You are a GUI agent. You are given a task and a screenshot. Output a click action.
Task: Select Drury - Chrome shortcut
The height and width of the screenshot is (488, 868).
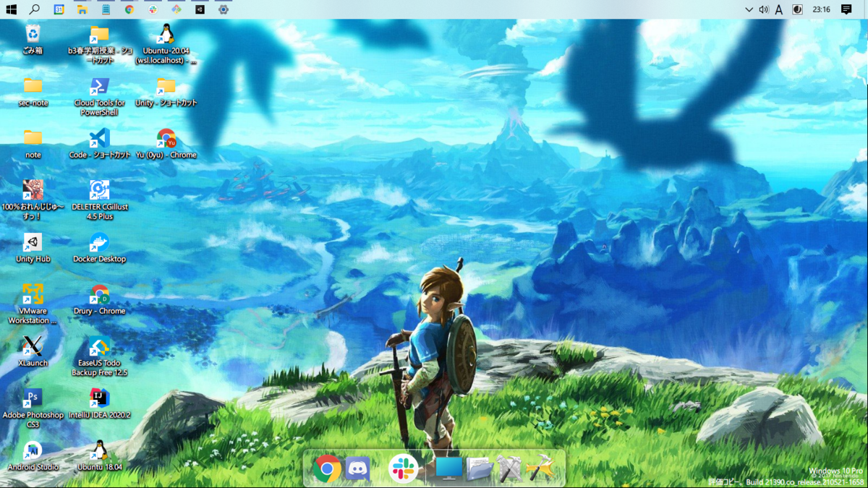tap(100, 299)
